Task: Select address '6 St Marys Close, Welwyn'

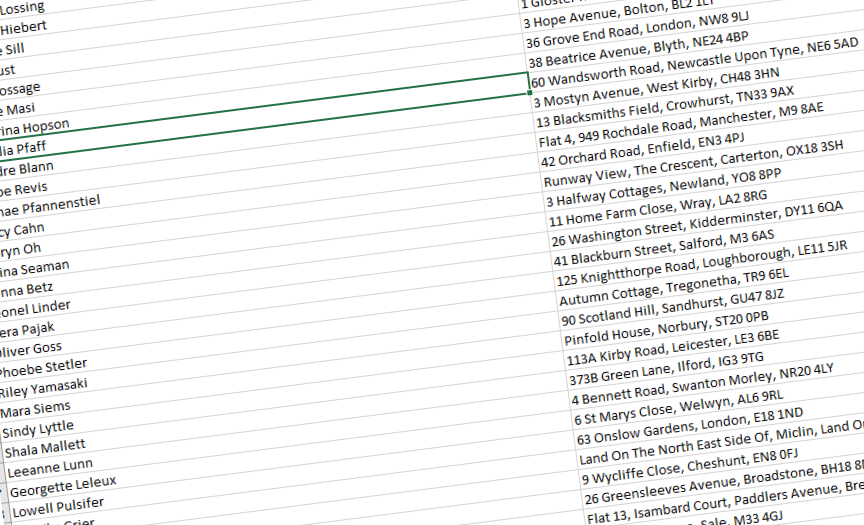Action: point(678,409)
